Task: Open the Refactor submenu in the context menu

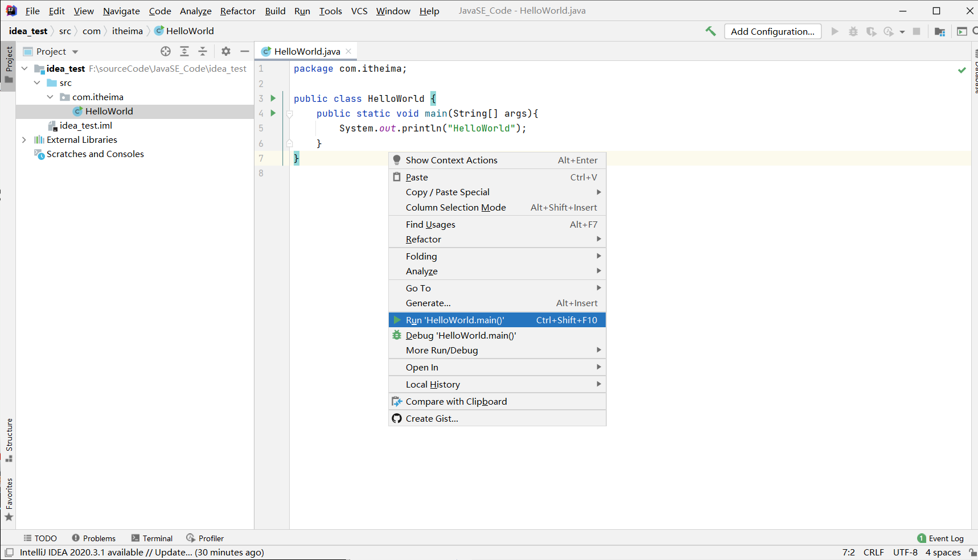Action: tap(497, 240)
